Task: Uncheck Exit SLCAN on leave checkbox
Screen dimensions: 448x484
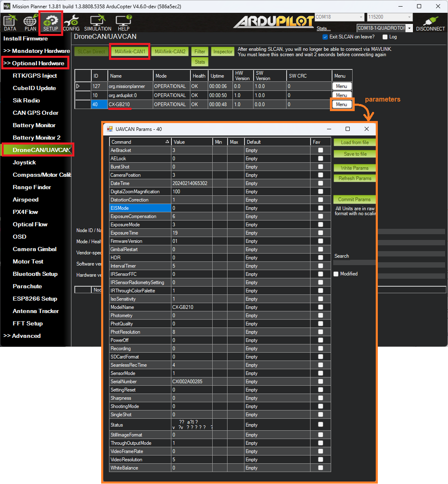Action: 325,37
